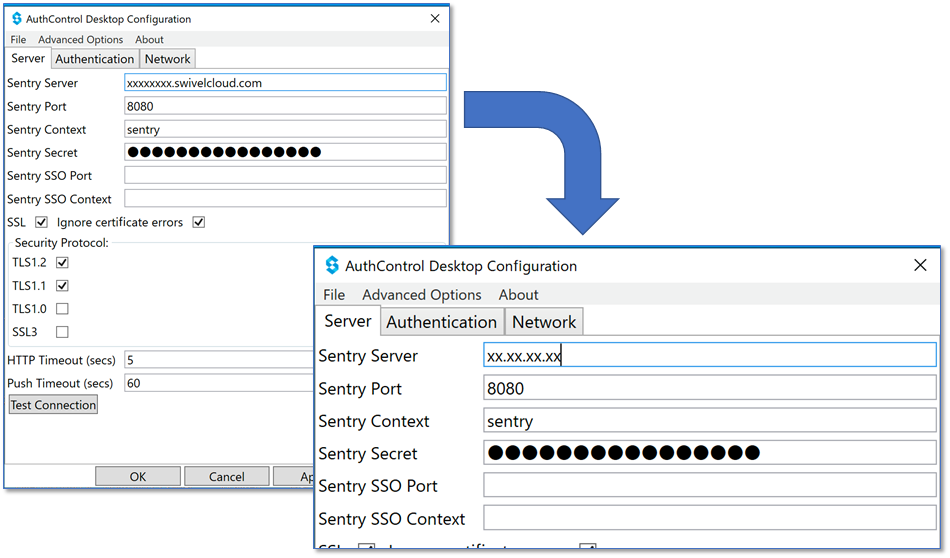Image resolution: width=950 pixels, height=558 pixels.
Task: Click empty Sentry SSO Context field in front window
Action: tap(710, 518)
